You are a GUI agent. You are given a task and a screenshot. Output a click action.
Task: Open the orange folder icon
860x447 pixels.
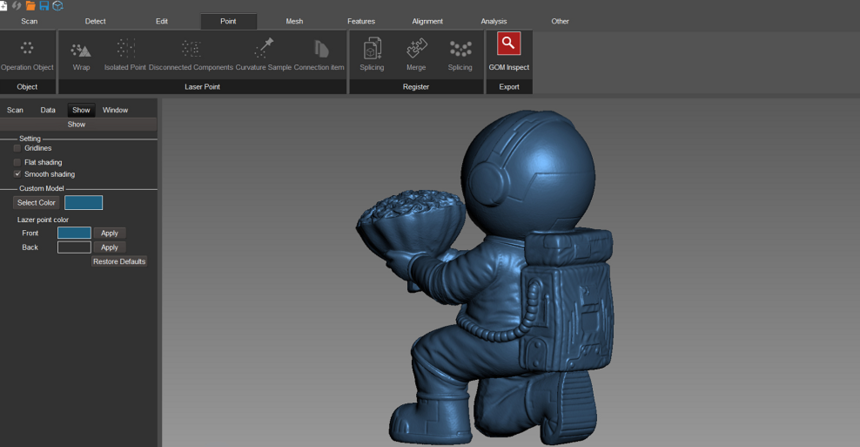[x=30, y=6]
